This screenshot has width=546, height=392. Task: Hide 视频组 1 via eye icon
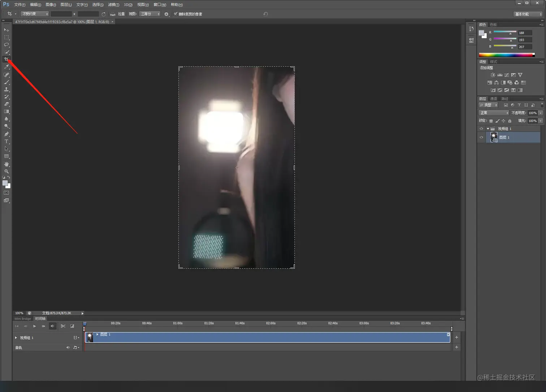tap(481, 129)
